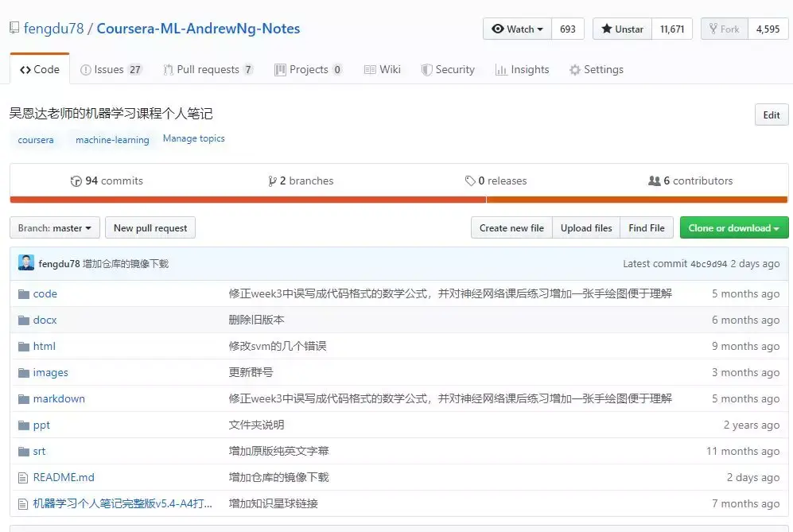
Task: Click the commits history clock icon
Action: click(x=76, y=181)
